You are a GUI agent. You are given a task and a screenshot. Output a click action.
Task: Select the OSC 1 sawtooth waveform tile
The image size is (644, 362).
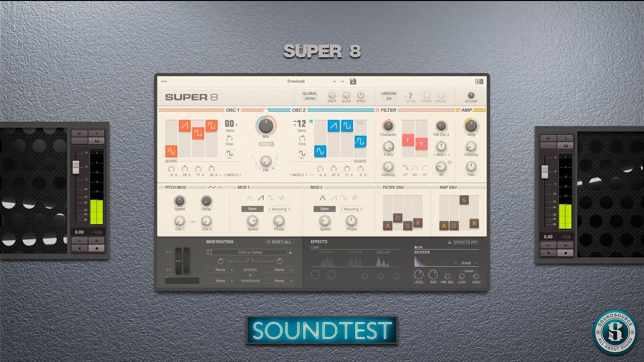(185, 126)
